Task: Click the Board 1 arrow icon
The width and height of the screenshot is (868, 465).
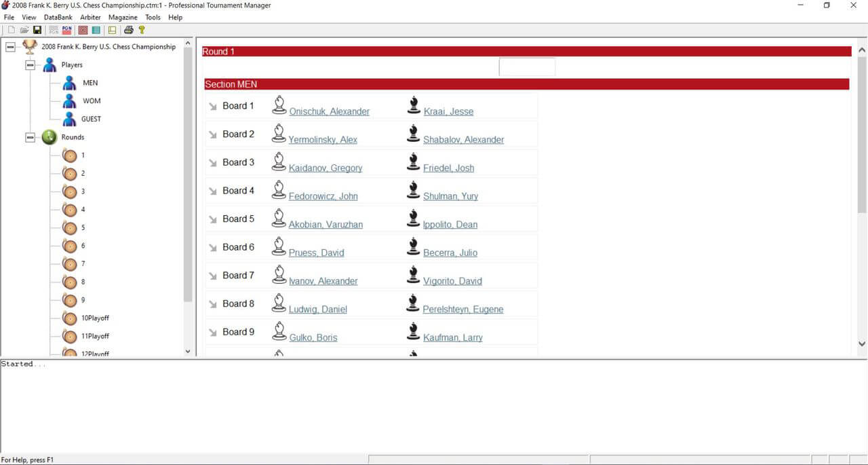Action: click(213, 107)
